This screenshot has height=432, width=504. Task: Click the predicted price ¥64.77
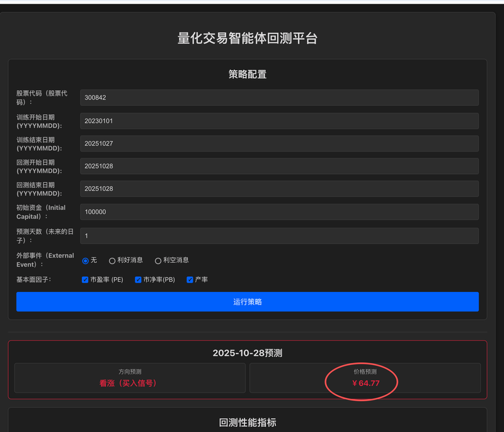coord(366,383)
